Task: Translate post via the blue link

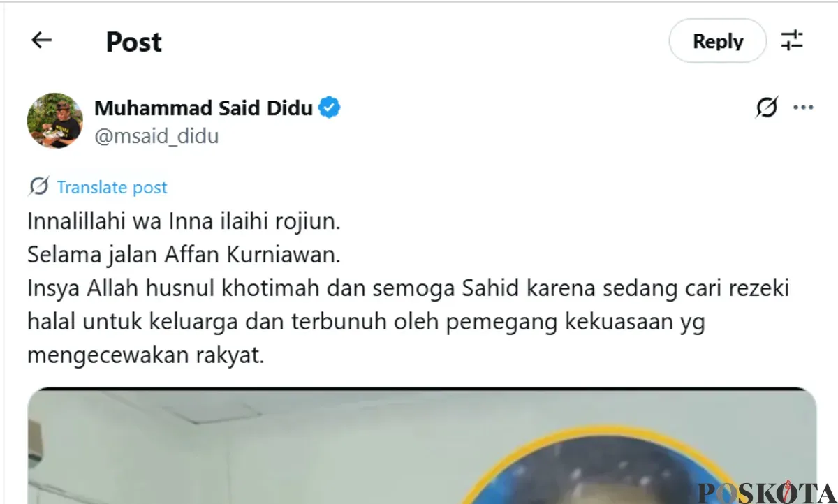Action: 112,187
